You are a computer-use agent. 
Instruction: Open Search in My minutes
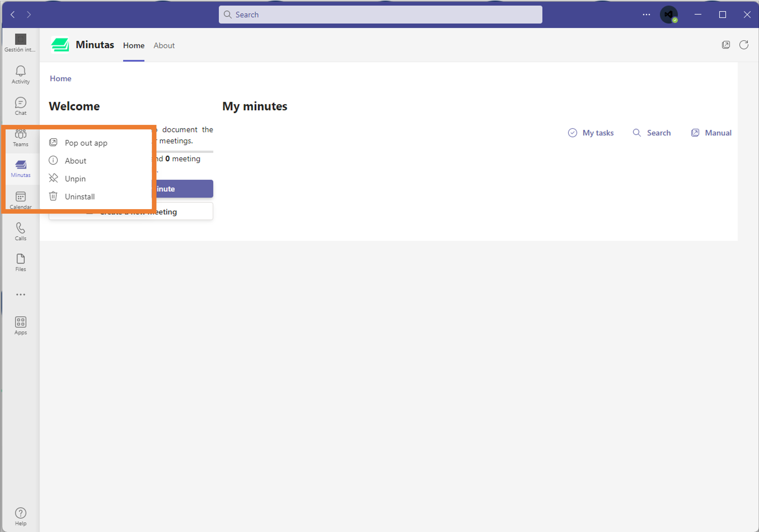652,133
